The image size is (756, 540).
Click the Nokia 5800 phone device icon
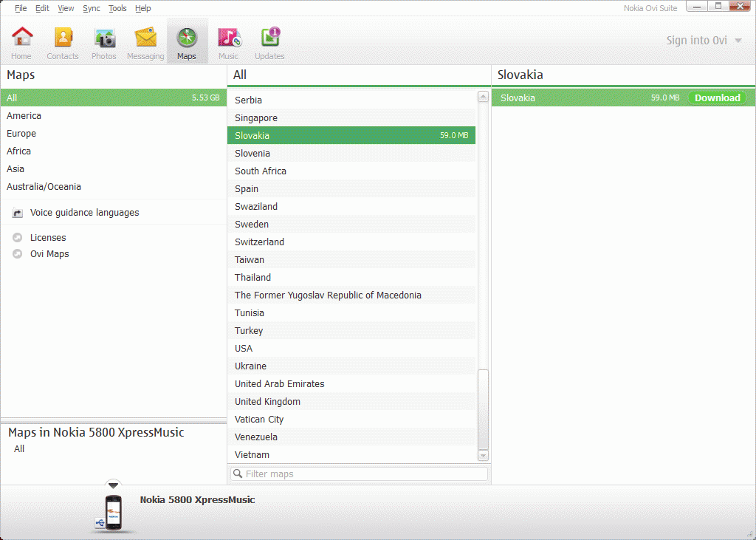[x=113, y=512]
